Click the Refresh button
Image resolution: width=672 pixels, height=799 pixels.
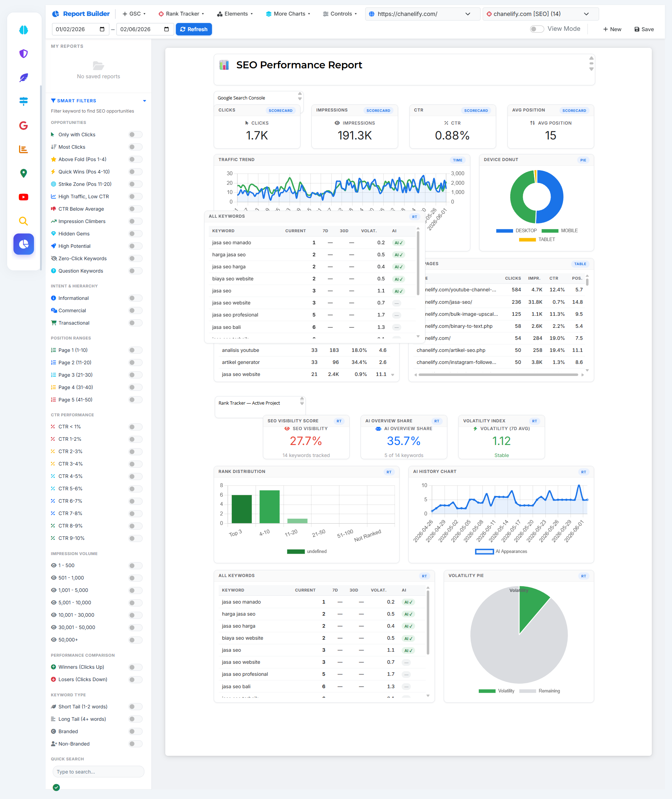coord(194,29)
